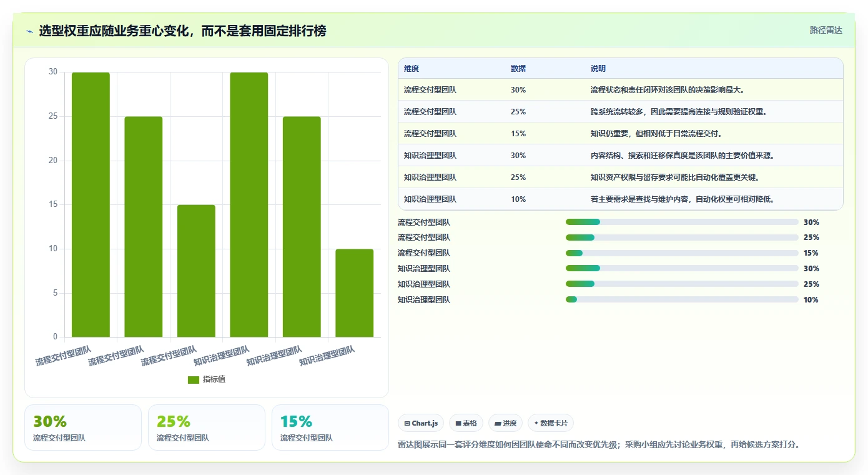The height and width of the screenshot is (475, 868).
Task: Click the sparkle icon in the 数据卡片 chip
Action: click(x=536, y=424)
